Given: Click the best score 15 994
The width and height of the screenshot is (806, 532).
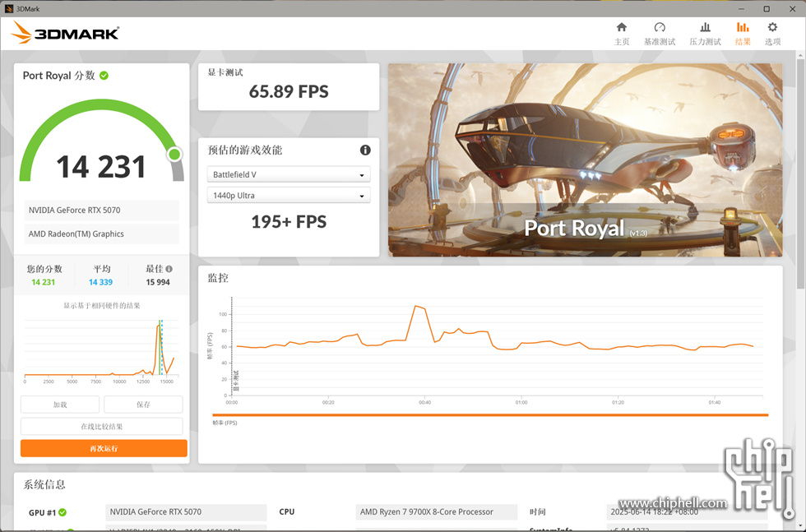Looking at the screenshot, I should pos(158,282).
